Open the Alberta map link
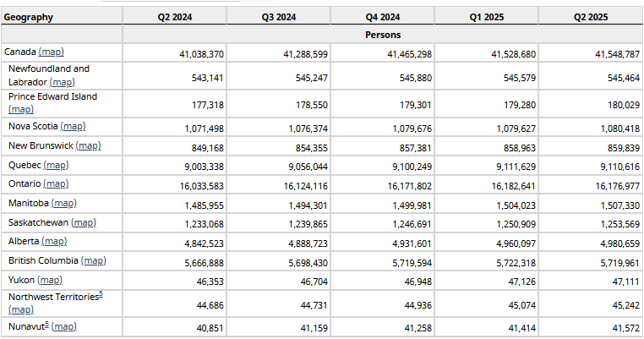This screenshot has width=644, height=339. coord(54,242)
